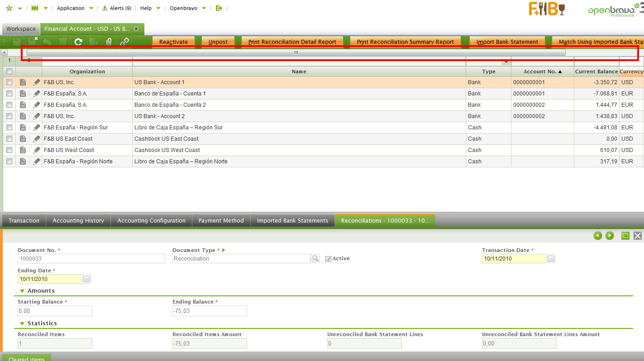
Task: Go to the previous reconciliation record
Action: pyautogui.click(x=598, y=236)
